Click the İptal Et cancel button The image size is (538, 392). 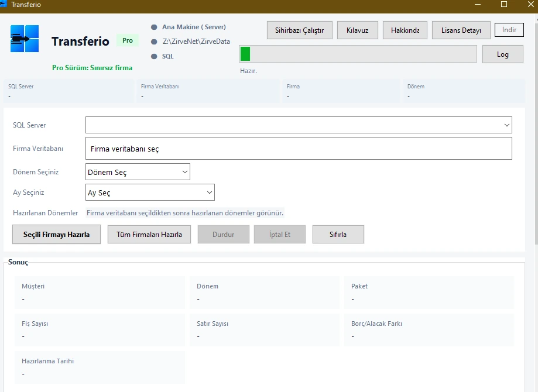pyautogui.click(x=280, y=235)
